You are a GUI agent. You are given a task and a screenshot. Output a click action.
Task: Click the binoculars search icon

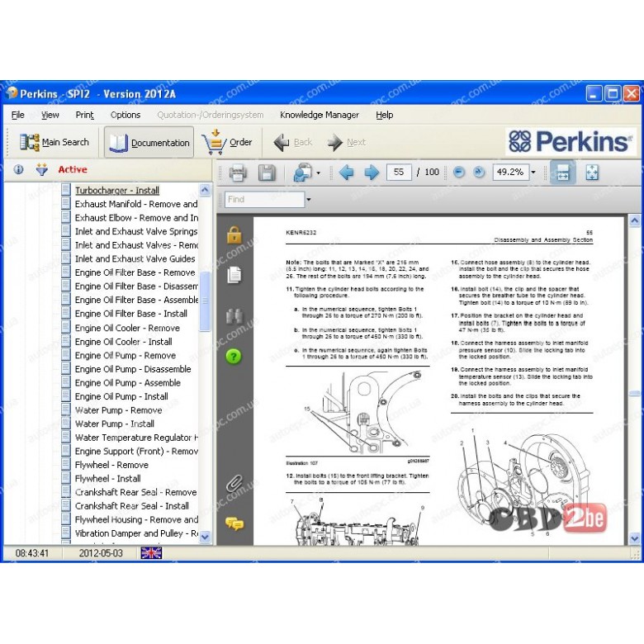[234, 316]
